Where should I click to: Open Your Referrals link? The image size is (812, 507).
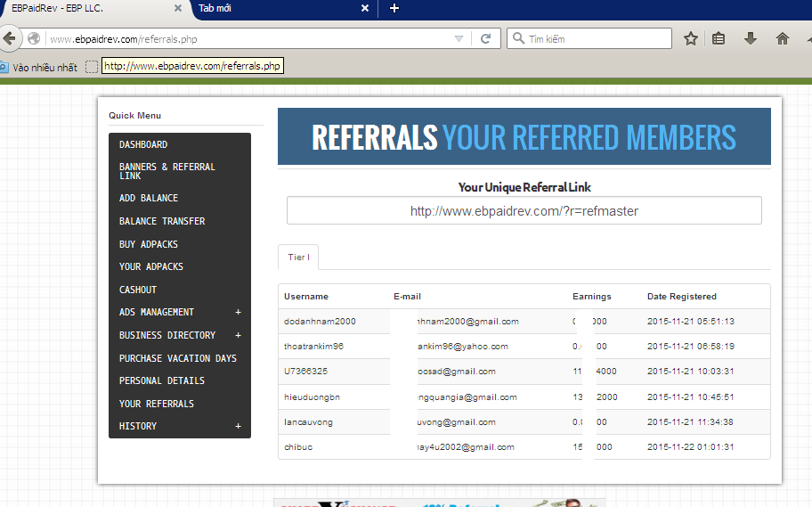tap(157, 404)
